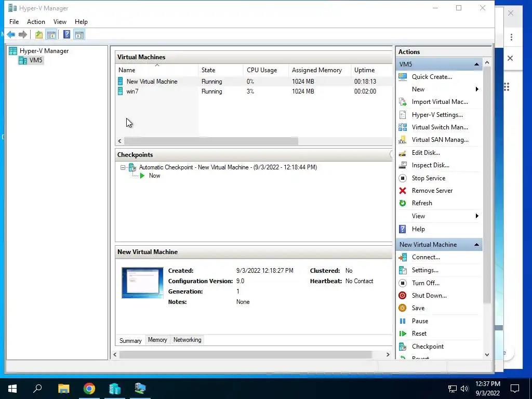Click the Connect icon
This screenshot has width=532, height=399.
point(403,257)
